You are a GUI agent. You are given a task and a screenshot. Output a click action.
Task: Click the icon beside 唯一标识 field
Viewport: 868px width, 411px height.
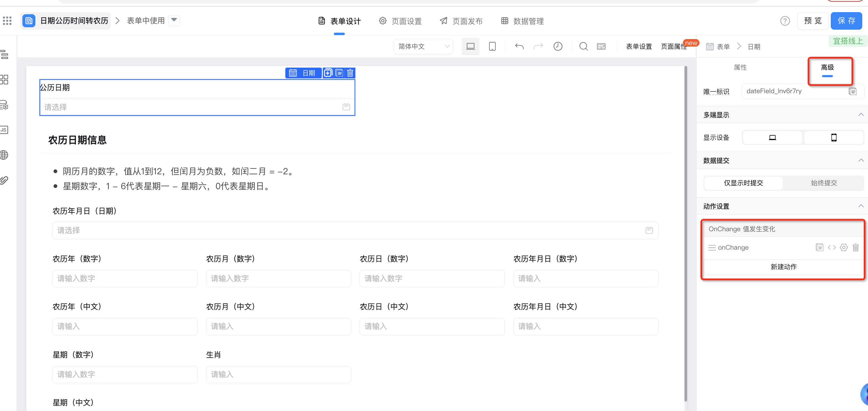(853, 91)
